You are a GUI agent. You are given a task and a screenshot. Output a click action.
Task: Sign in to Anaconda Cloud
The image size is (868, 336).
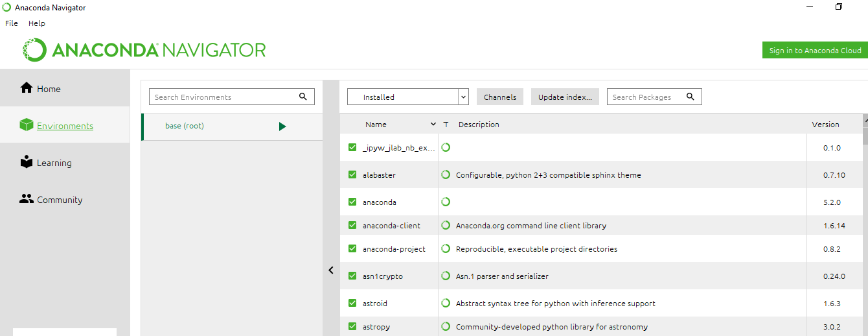(x=815, y=51)
